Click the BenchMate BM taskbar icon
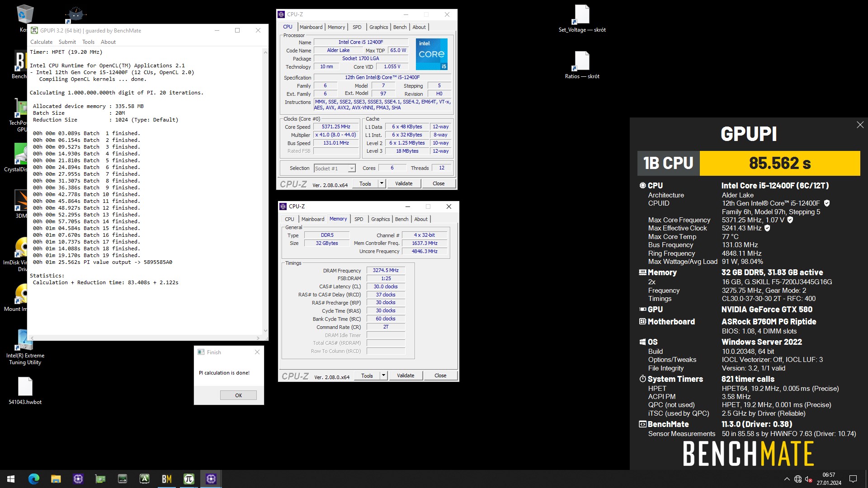 (167, 479)
